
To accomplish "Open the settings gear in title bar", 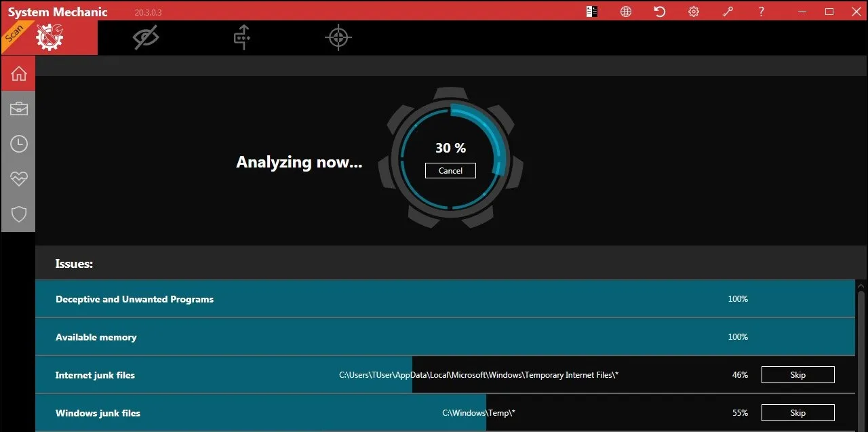I will pos(693,12).
